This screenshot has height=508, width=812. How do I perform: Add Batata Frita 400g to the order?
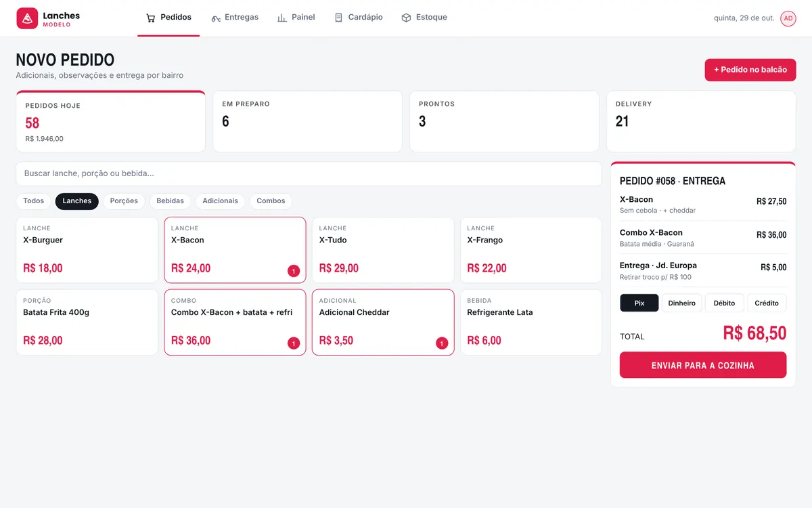[x=87, y=322]
